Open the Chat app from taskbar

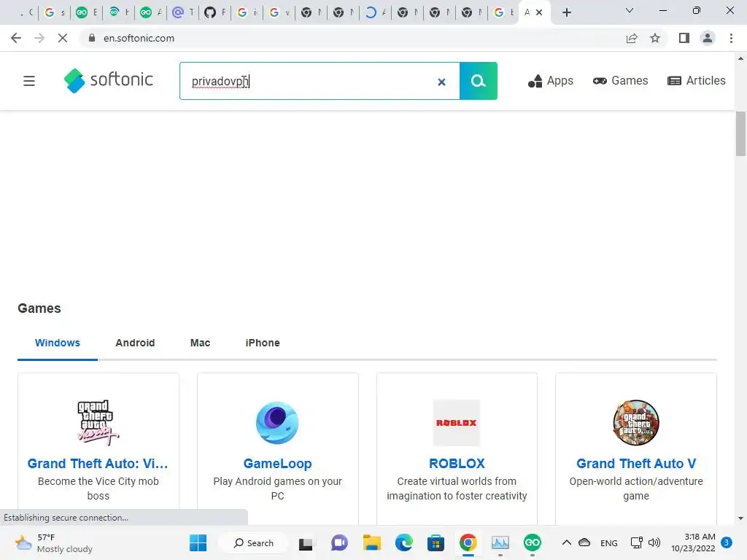pos(339,542)
